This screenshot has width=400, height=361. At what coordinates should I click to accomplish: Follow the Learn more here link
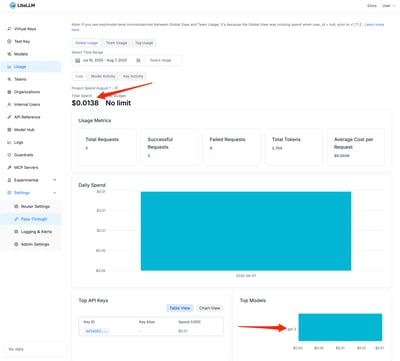374,25
